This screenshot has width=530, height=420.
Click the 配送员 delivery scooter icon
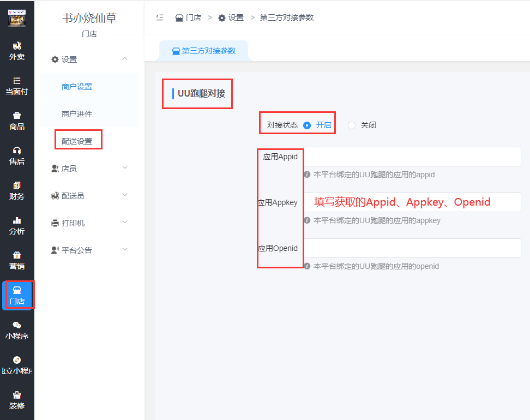55,195
